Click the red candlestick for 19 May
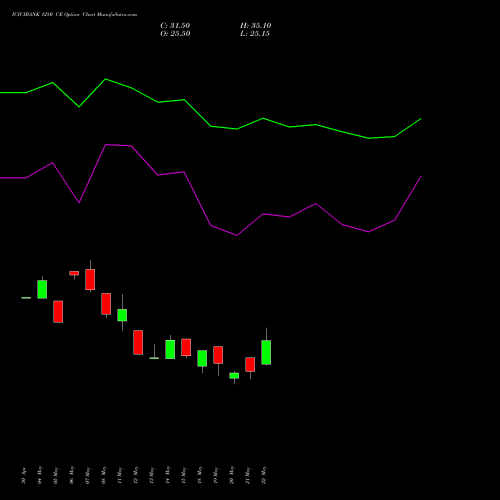 point(218,355)
